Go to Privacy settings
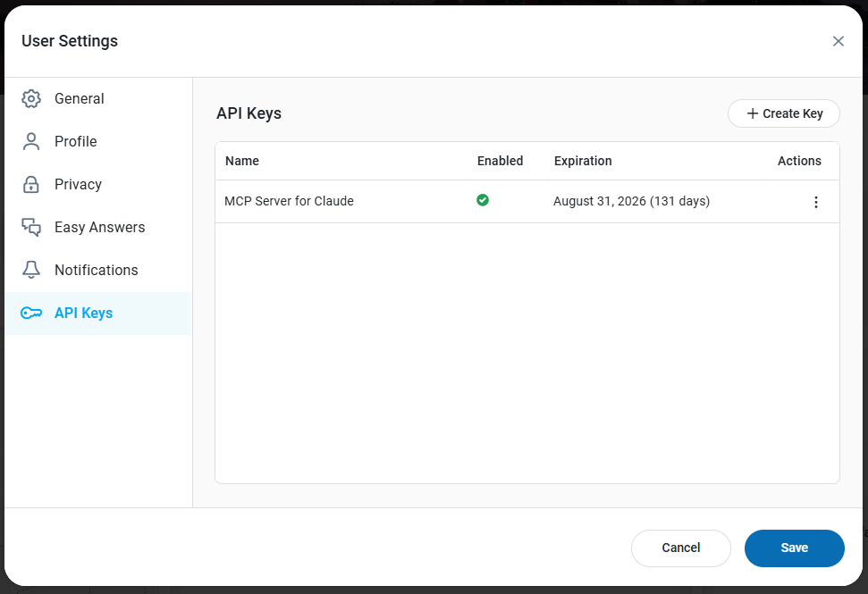868x594 pixels. 97,184
